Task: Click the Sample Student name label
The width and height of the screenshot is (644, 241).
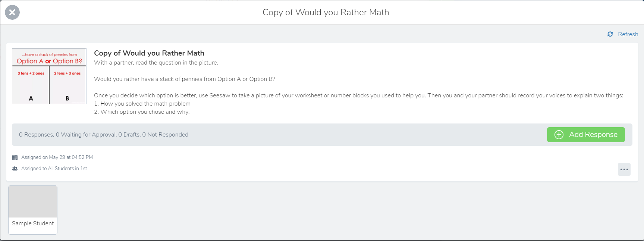Action: (33, 223)
